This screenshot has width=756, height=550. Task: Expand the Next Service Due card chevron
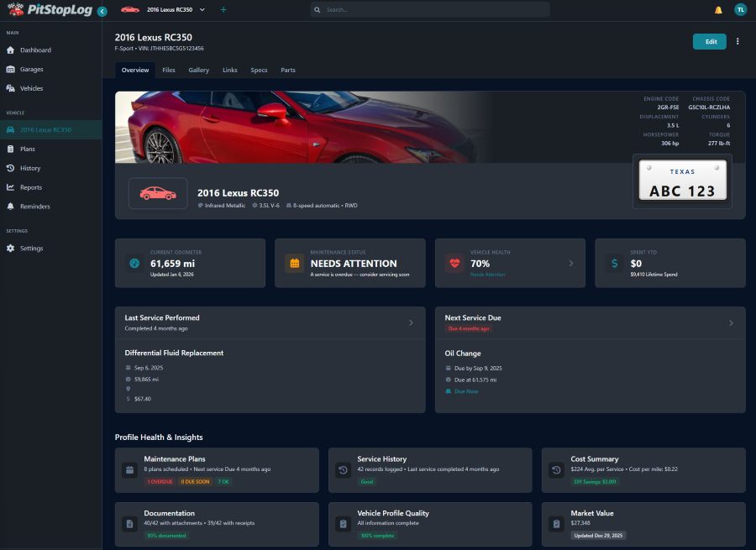pos(730,322)
